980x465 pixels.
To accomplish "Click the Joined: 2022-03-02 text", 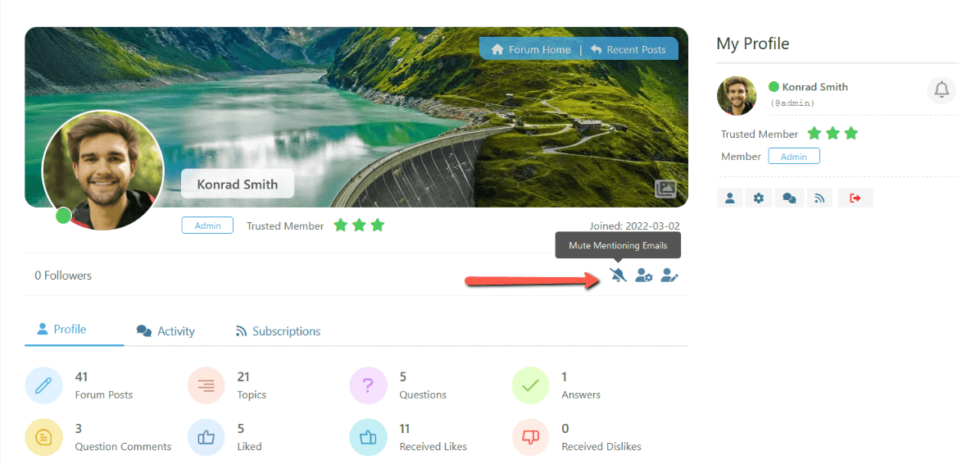I will [x=634, y=226].
